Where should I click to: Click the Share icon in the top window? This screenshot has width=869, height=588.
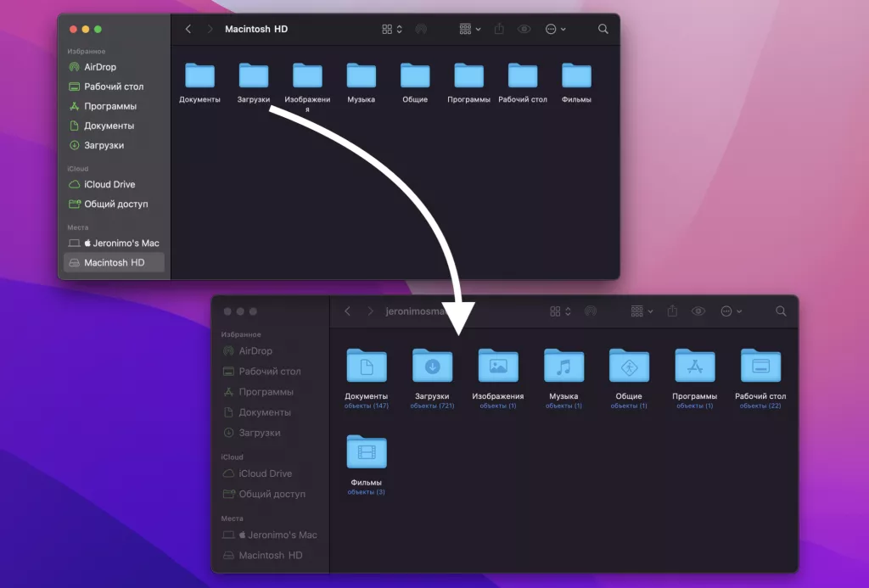(499, 28)
